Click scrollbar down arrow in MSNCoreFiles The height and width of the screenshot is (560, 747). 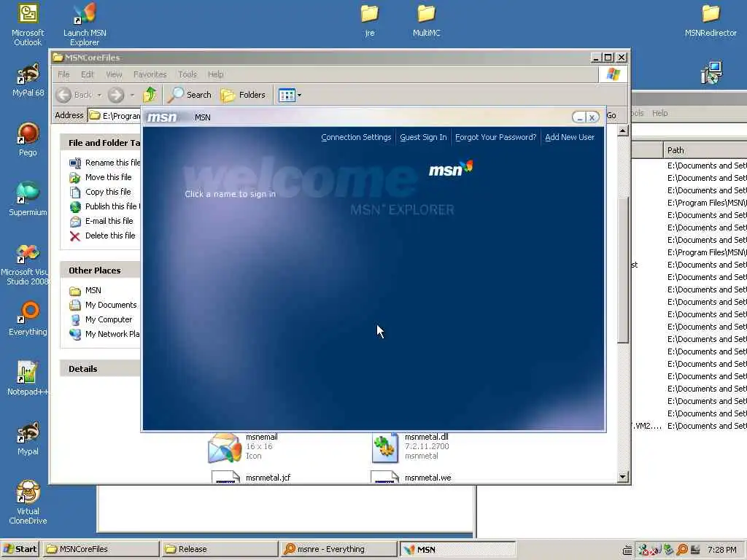[623, 477]
